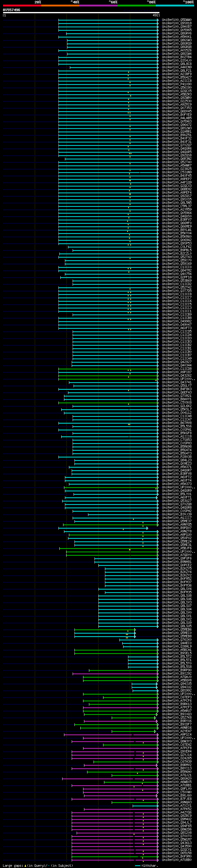Open entry UniRef100_Q5KSL7
This screenshot has width=197, height=868.
tap(177, 409)
